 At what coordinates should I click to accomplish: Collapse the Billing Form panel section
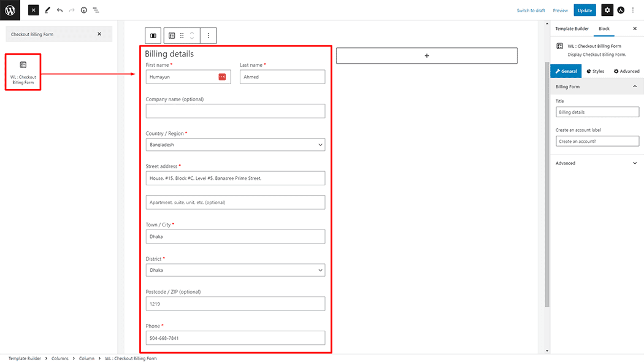[634, 87]
